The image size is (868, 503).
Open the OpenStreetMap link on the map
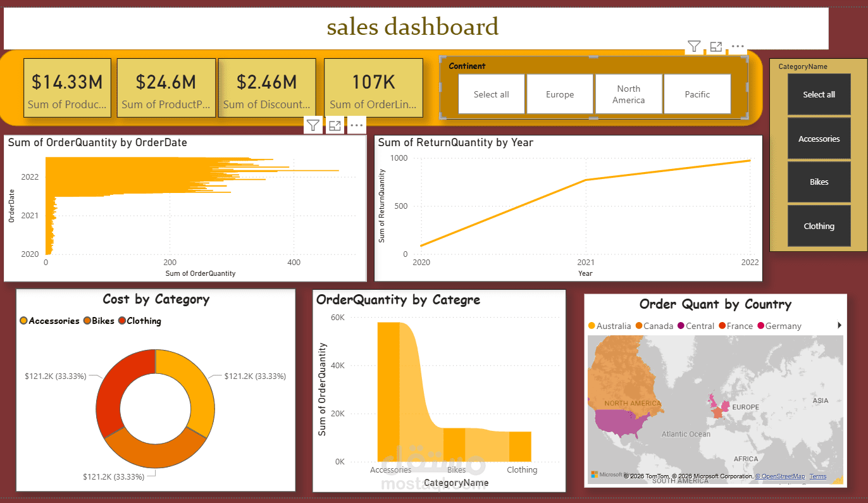(781, 476)
